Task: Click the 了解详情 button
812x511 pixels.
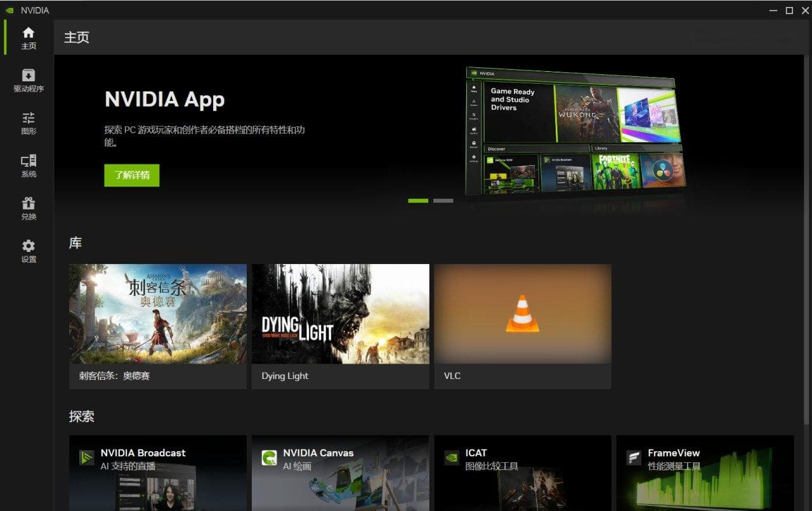Action: coord(132,175)
